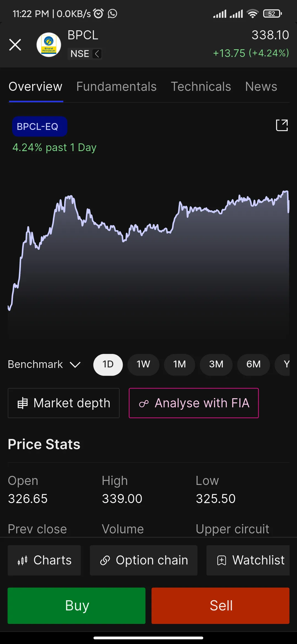297x644 pixels.
Task: Open the Fundamentals tab
Action: click(x=116, y=87)
